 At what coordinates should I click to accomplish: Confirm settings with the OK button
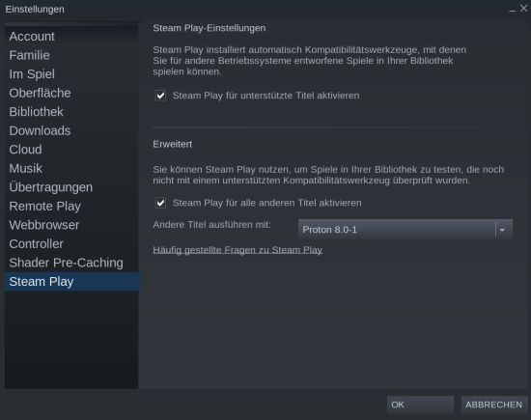tap(420, 405)
